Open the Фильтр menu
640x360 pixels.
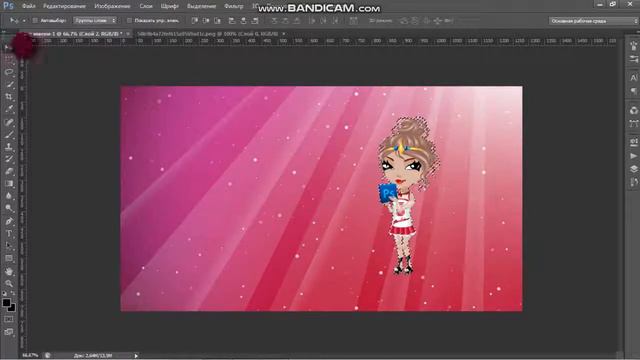(x=233, y=6)
